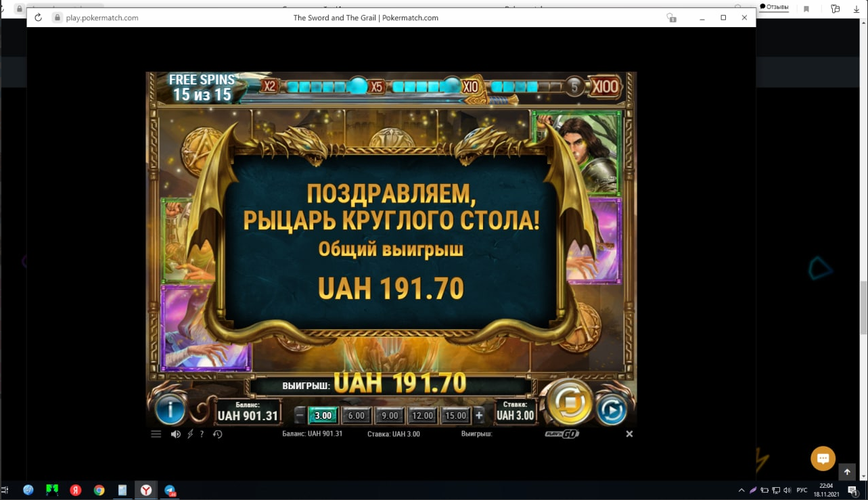Viewport: 868px width, 500px height.
Task: Expand the system tray hidden icons
Action: (x=741, y=491)
